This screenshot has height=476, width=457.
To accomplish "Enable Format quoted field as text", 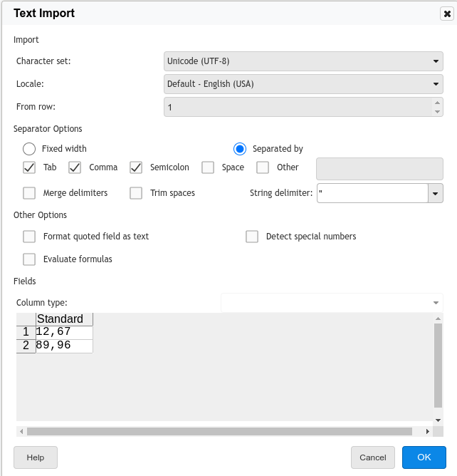I will coord(29,237).
